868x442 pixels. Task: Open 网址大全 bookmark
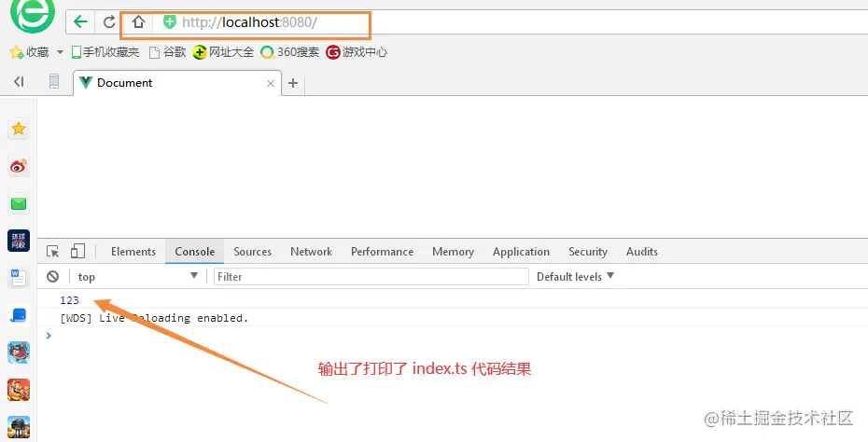(x=223, y=52)
